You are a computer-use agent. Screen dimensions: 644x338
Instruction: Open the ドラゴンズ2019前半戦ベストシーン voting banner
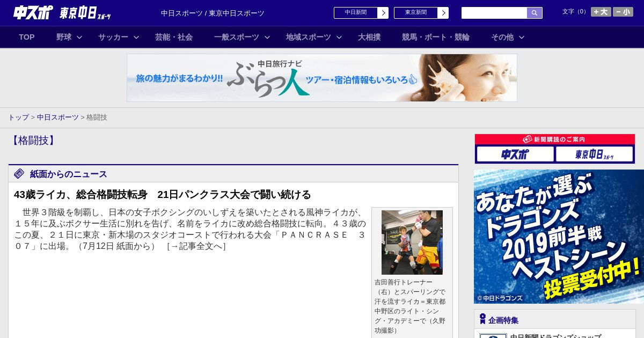coord(559,237)
